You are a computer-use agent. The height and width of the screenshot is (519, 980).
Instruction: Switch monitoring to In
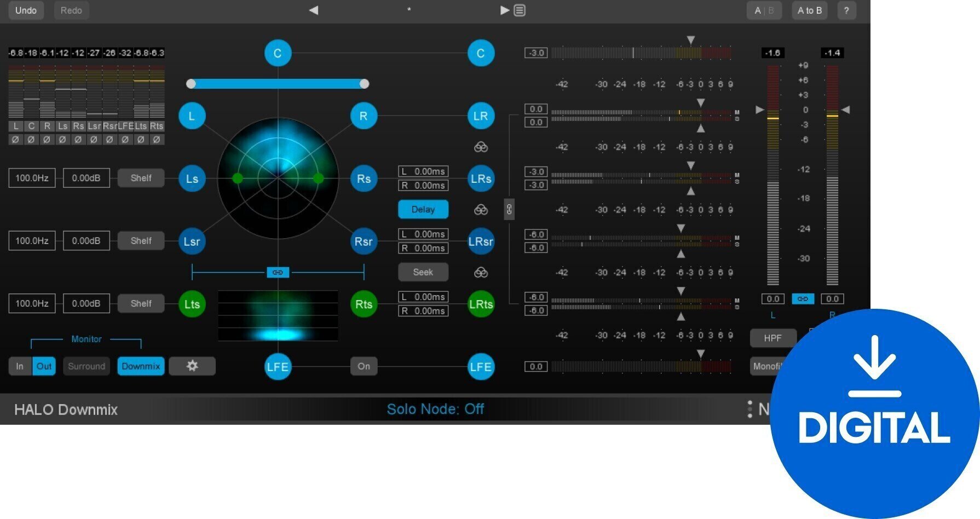[20, 366]
